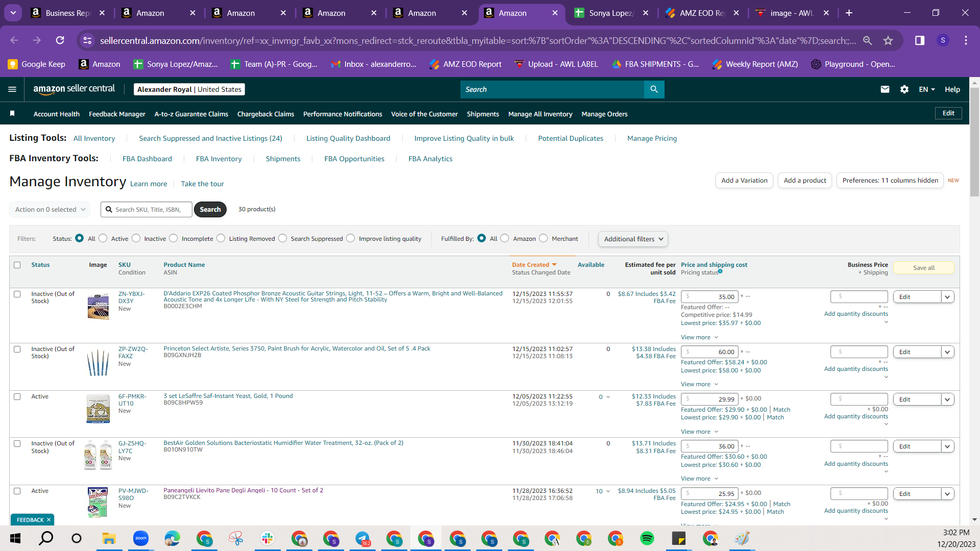The image size is (980, 551).
Task: Click the site information icon in address bar
Action: (88, 40)
